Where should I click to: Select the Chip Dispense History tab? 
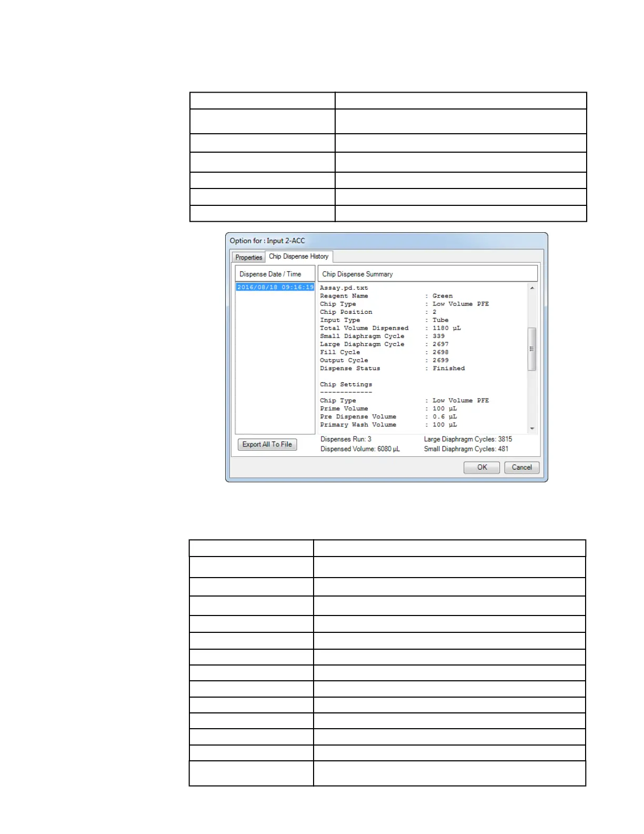click(x=299, y=256)
